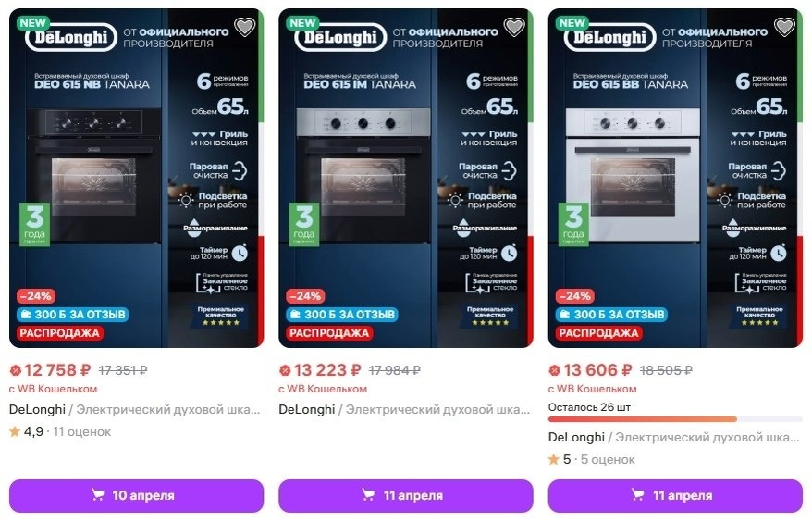The width and height of the screenshot is (812, 522).
Task: Mark DEO 615 BB oven as favorite
Action: pyautogui.click(x=784, y=27)
